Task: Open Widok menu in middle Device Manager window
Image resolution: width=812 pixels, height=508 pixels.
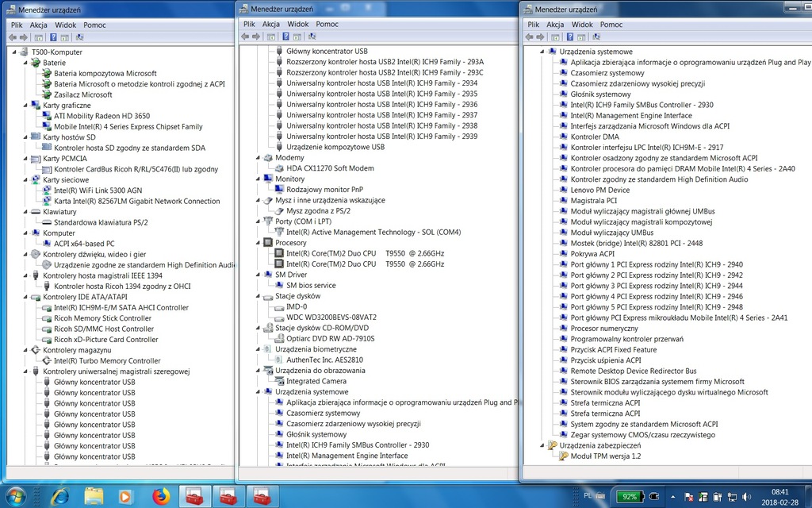Action: (x=298, y=24)
